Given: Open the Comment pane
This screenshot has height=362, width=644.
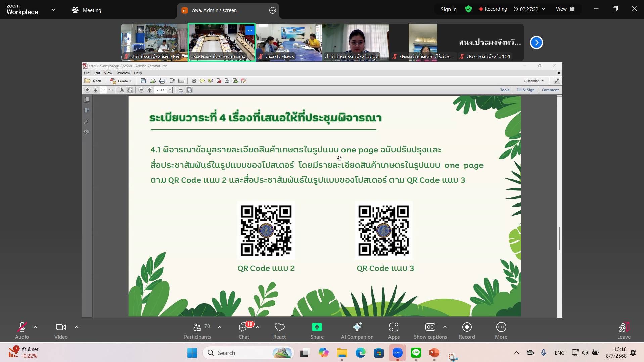Looking at the screenshot, I should point(550,90).
